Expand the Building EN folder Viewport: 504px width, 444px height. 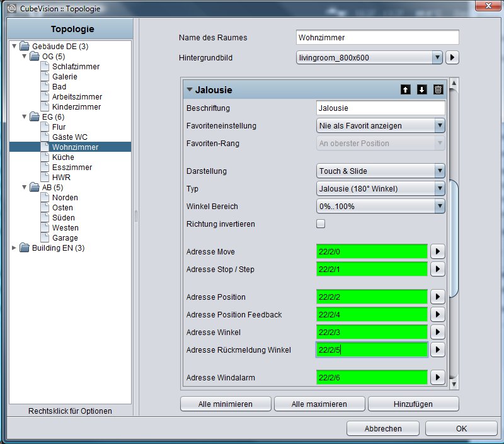click(14, 248)
